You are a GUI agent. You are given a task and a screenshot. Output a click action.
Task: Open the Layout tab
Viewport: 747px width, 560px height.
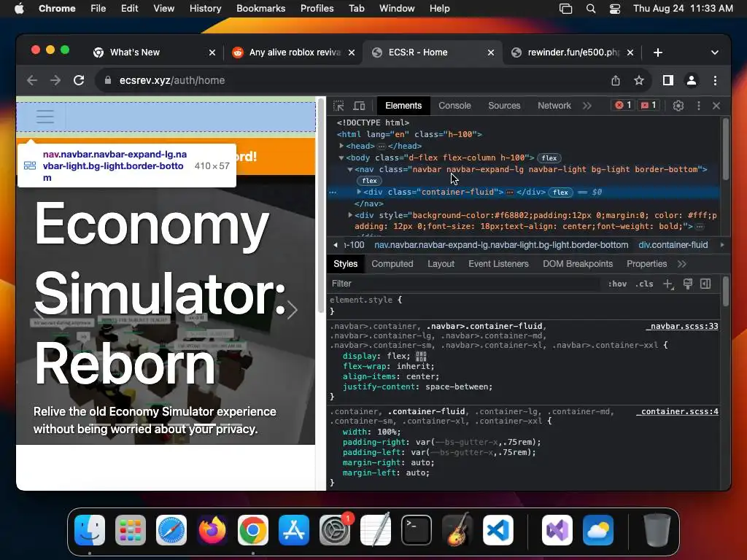pos(441,264)
